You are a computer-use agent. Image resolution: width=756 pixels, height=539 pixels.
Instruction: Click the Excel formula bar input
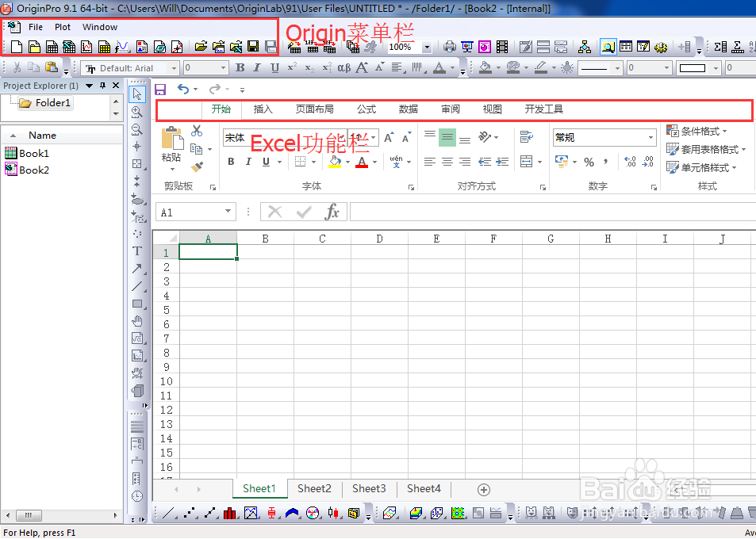click(553, 212)
